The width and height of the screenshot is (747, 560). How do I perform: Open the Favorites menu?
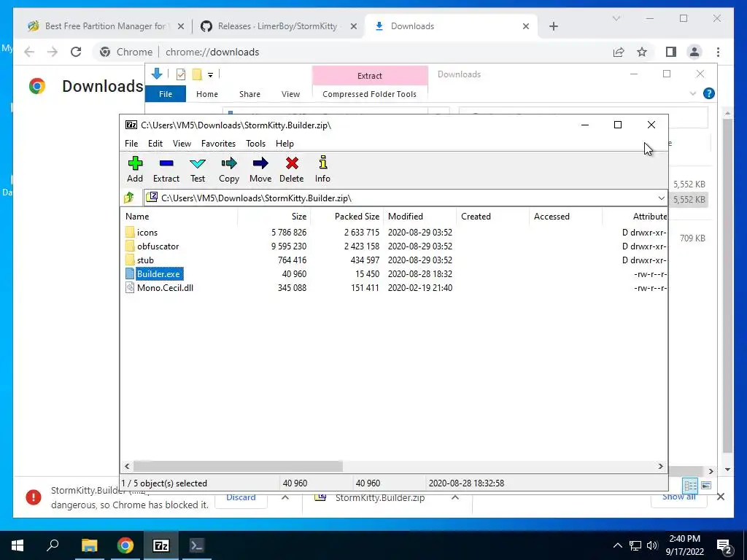[218, 144]
